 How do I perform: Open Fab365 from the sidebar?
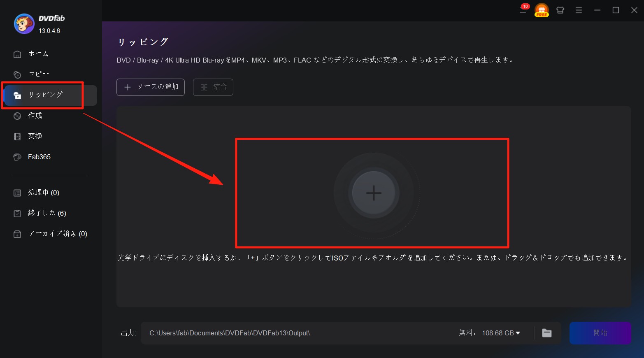(39, 157)
